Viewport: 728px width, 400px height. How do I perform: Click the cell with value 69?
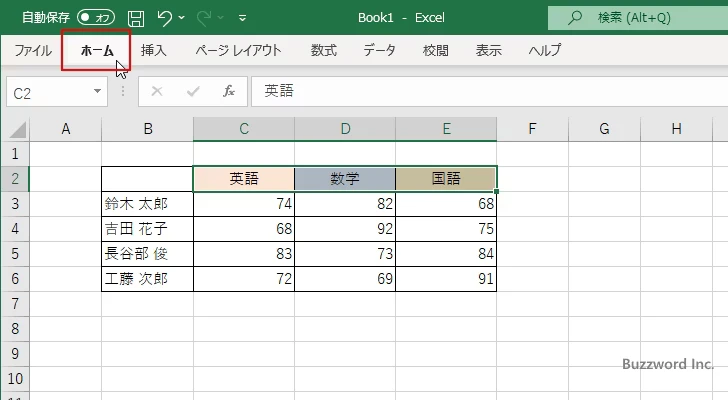[345, 279]
